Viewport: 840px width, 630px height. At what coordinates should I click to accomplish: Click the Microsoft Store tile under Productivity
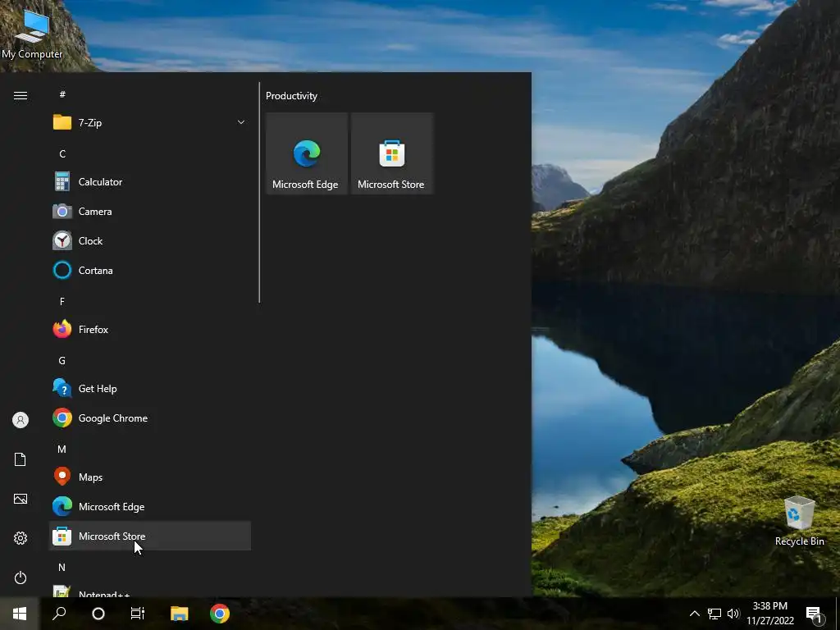point(391,153)
